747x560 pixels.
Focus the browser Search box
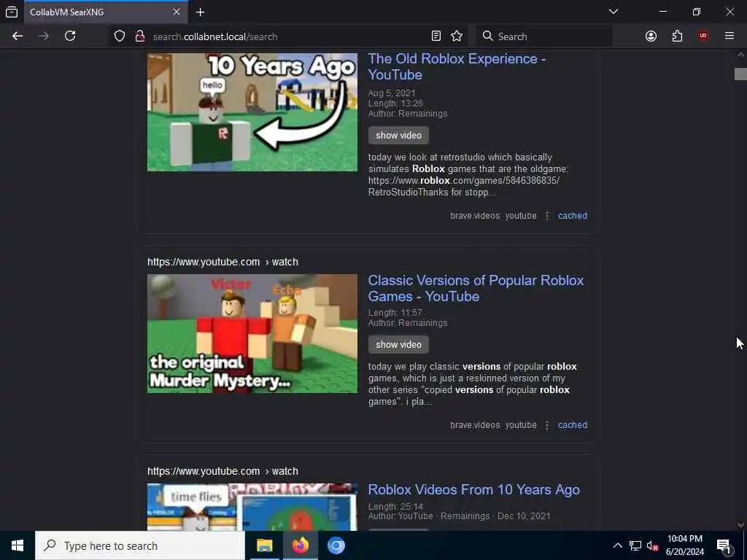[544, 36]
